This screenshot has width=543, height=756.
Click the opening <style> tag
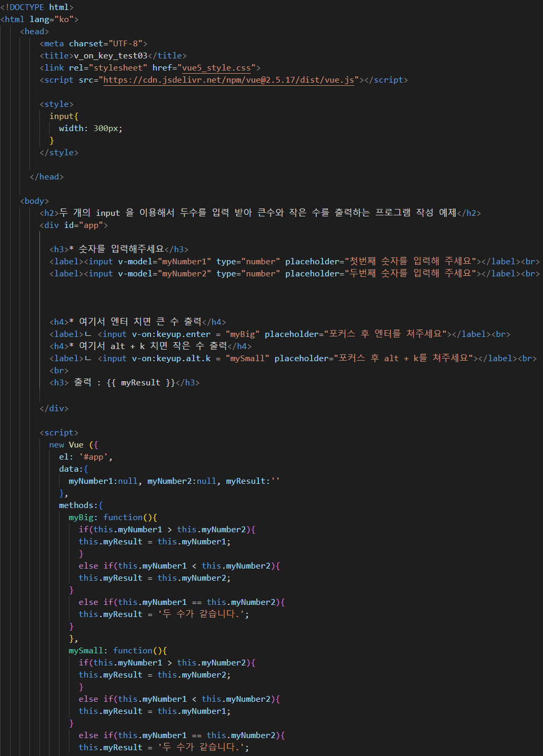tap(57, 104)
